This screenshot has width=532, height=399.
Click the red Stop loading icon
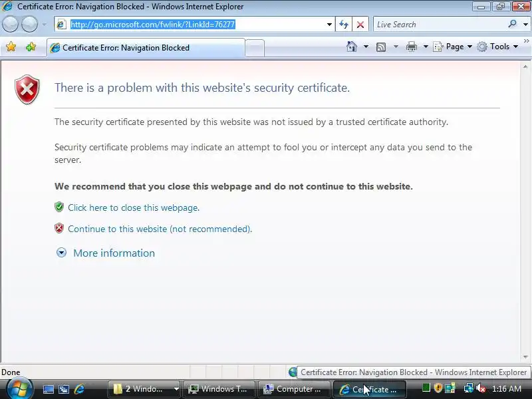click(360, 25)
